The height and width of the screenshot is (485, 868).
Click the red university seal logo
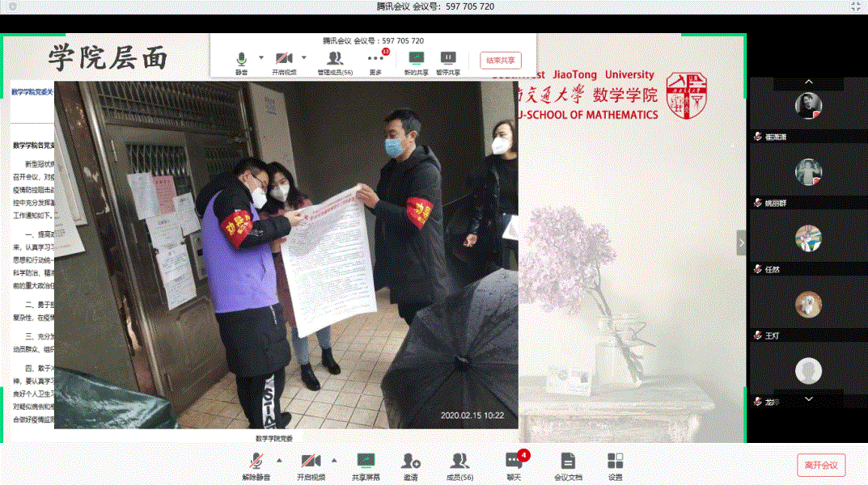tap(687, 95)
